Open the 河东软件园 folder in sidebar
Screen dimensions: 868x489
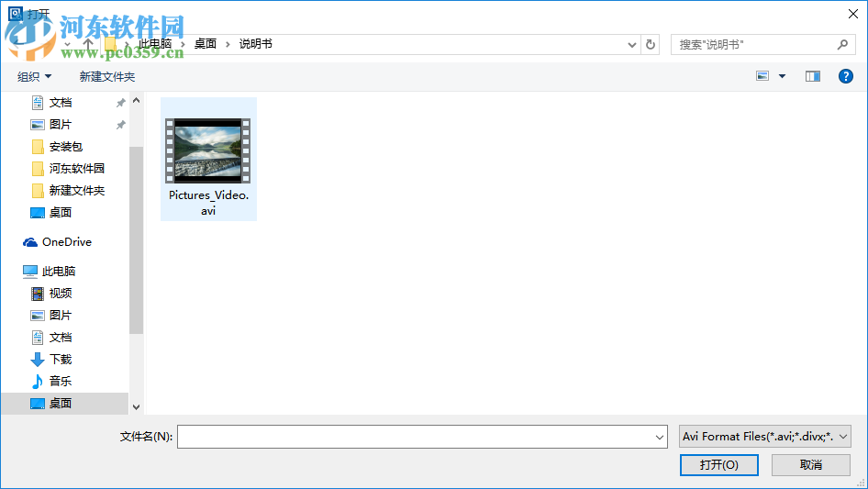pos(76,169)
